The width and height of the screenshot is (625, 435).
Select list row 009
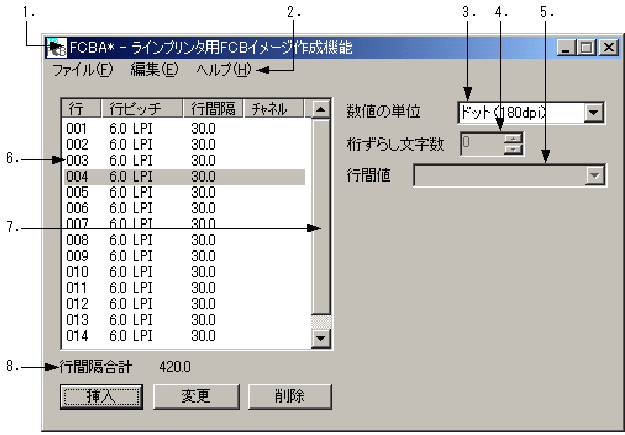click(185, 256)
